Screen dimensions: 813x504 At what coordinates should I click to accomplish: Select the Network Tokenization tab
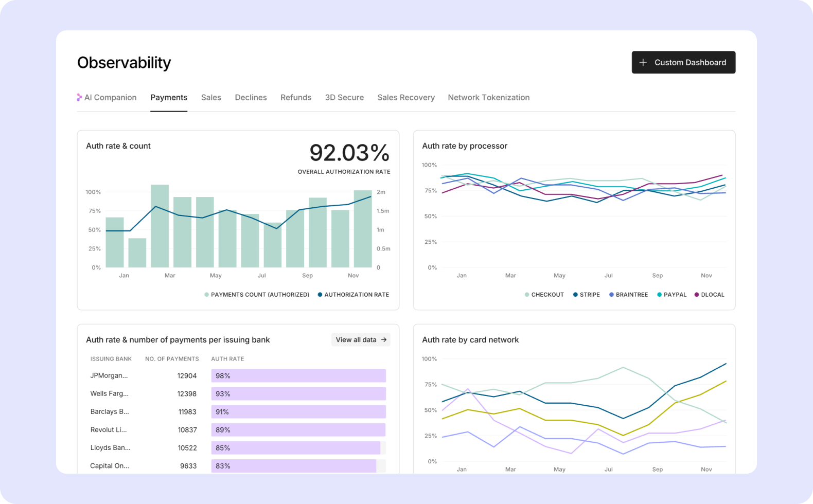(488, 98)
